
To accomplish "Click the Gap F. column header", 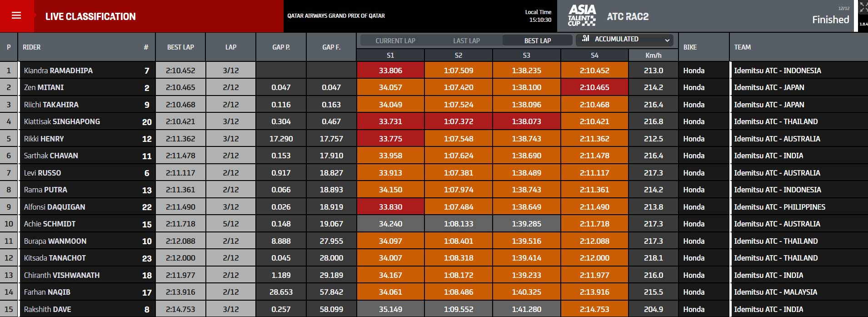I will coord(331,47).
